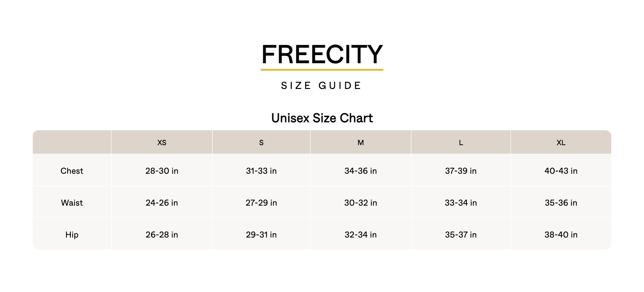The height and width of the screenshot is (292, 644).
Task: Click the Unisex Size Chart title
Action: click(x=322, y=118)
